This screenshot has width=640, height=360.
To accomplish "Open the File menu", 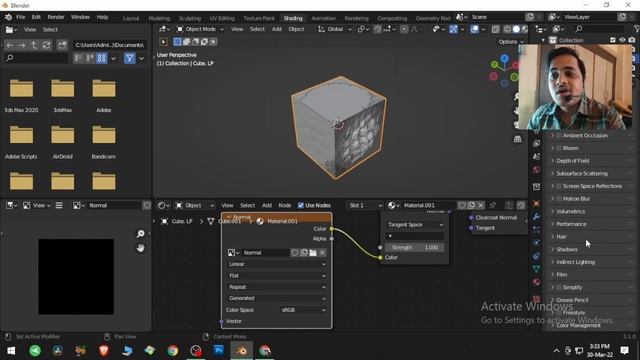I will point(20,17).
